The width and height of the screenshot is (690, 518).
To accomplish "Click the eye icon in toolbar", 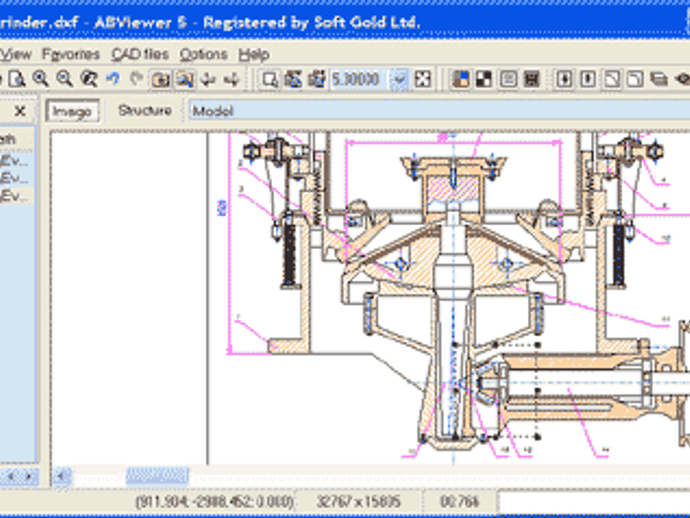I will (682, 80).
